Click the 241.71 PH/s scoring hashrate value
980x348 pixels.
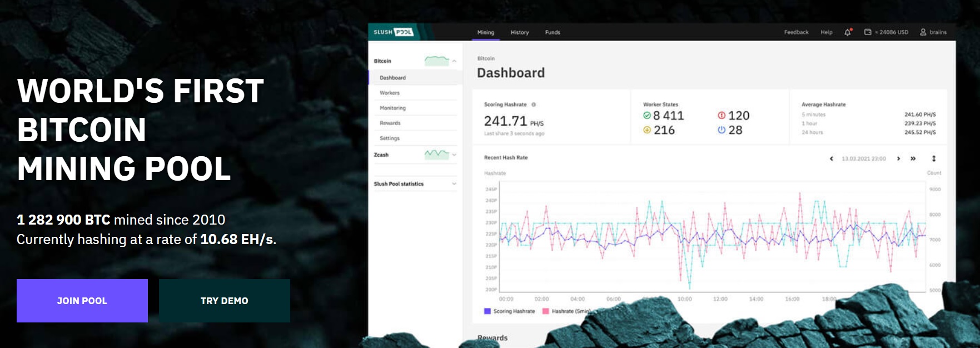point(514,121)
